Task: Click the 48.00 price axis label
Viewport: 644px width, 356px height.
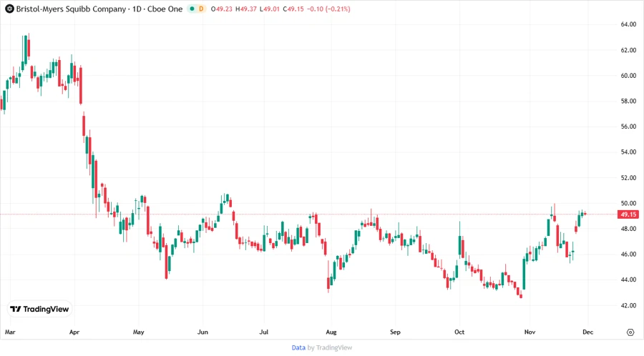Action: point(628,229)
